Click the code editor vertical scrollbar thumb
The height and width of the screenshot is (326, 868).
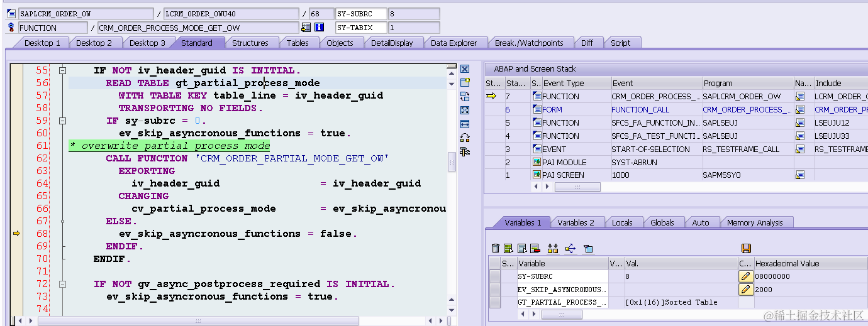(451, 162)
